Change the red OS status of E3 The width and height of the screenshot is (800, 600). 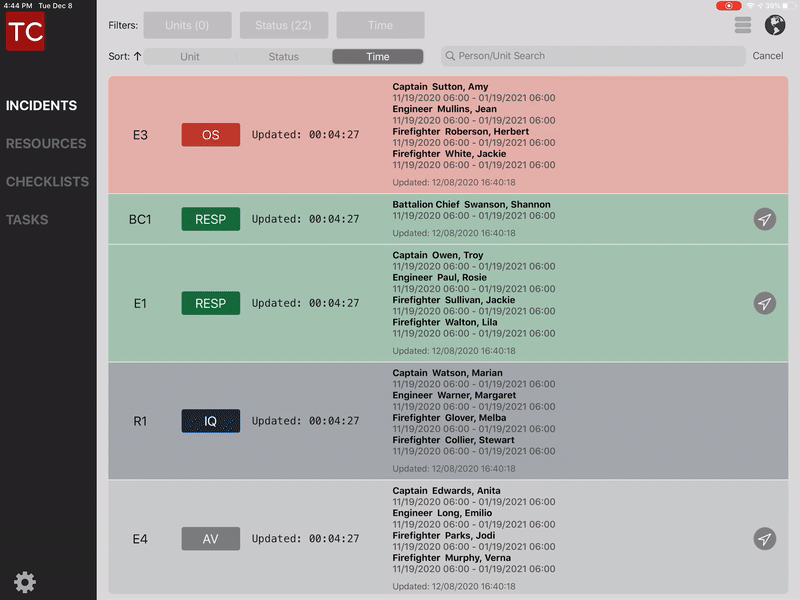211,135
